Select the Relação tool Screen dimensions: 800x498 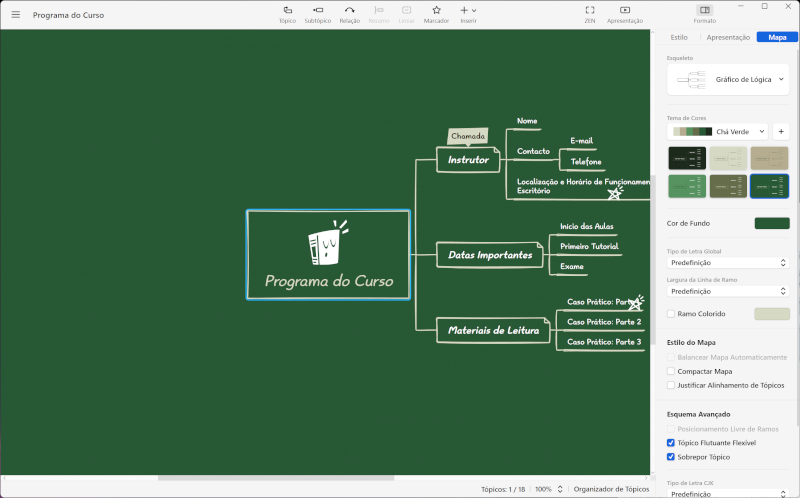tap(349, 13)
